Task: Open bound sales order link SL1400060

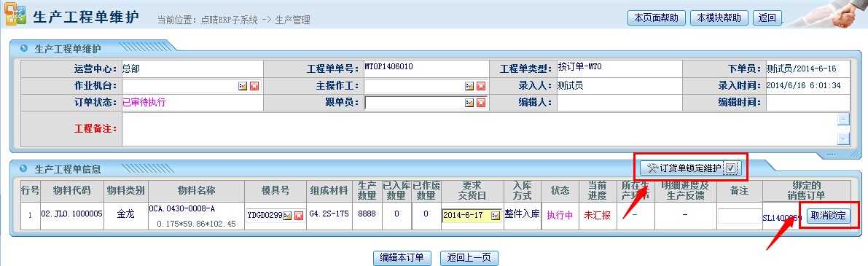Action: pos(783,218)
